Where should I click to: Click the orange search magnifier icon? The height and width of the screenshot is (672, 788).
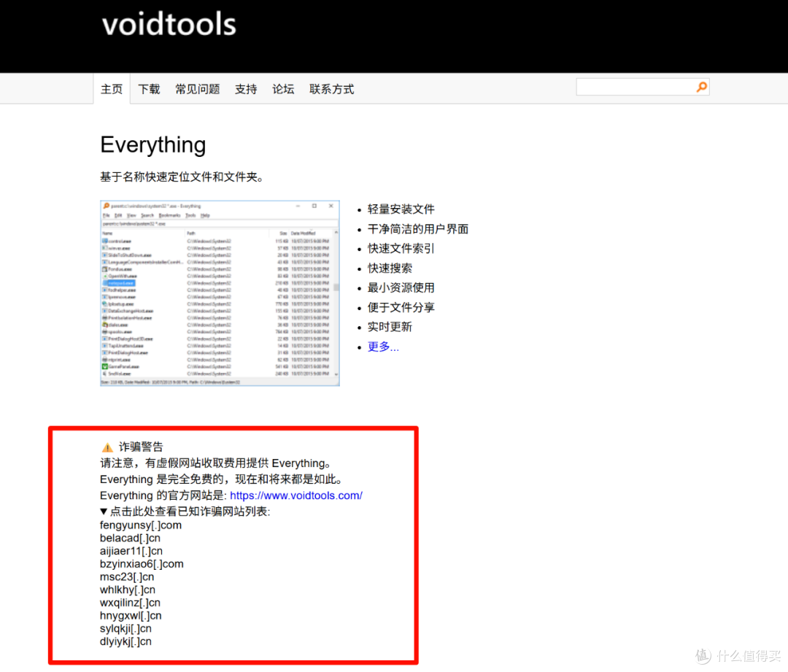click(702, 87)
